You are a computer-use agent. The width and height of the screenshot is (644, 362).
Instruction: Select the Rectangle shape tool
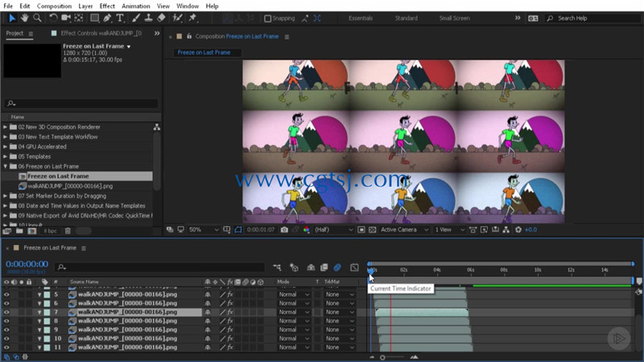pyautogui.click(x=94, y=18)
